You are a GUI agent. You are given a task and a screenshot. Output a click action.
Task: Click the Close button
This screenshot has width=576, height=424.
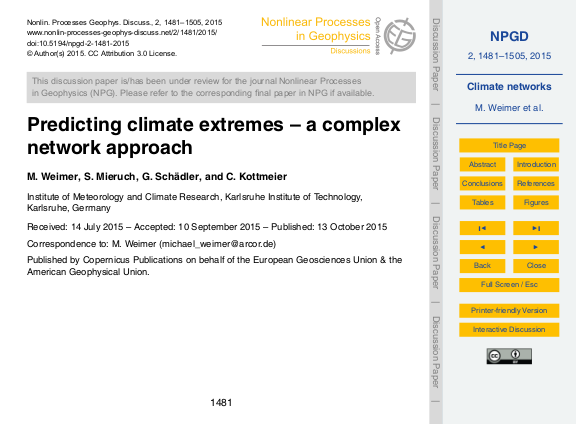536,266
